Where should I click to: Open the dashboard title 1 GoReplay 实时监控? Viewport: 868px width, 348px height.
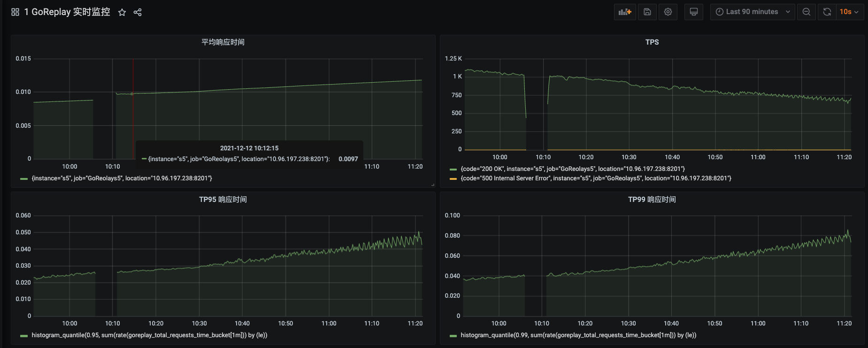[x=67, y=12]
